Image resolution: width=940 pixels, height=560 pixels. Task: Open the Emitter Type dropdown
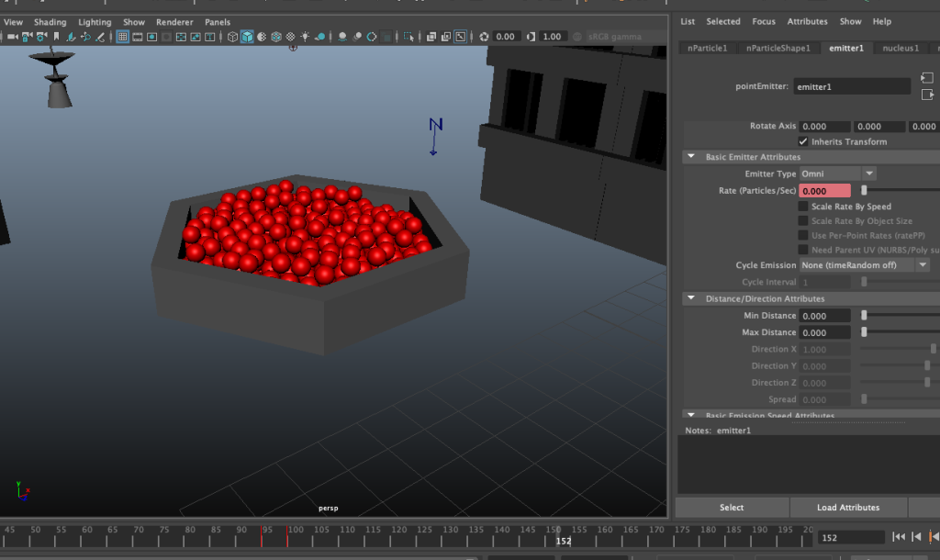point(837,174)
